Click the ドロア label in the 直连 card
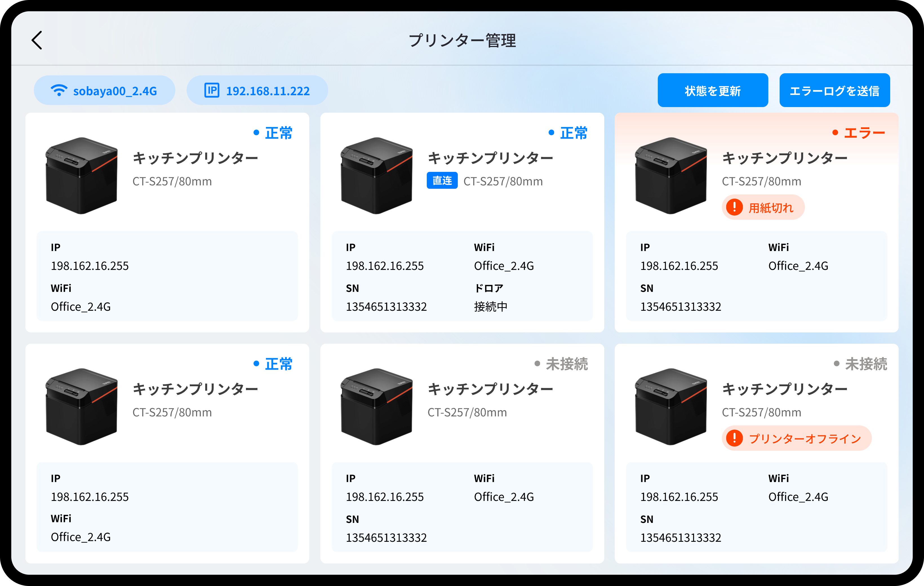 [x=488, y=288]
